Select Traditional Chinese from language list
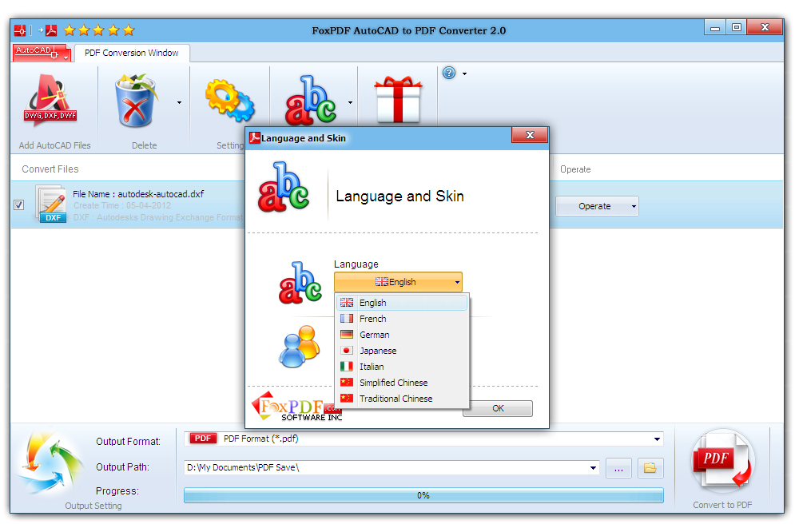795x532 pixels. [402, 399]
